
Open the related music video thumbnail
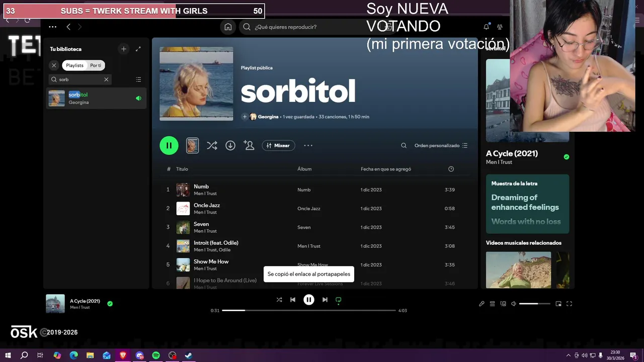[x=518, y=270]
